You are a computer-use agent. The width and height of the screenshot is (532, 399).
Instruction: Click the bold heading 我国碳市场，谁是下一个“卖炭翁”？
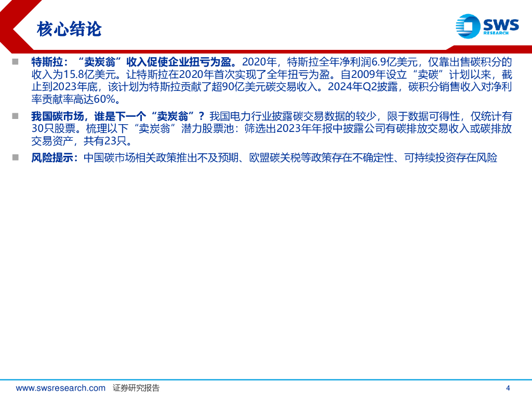pos(118,116)
